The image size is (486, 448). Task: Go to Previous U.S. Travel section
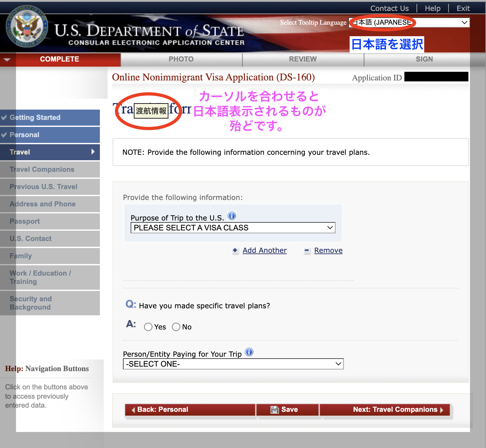(50, 187)
